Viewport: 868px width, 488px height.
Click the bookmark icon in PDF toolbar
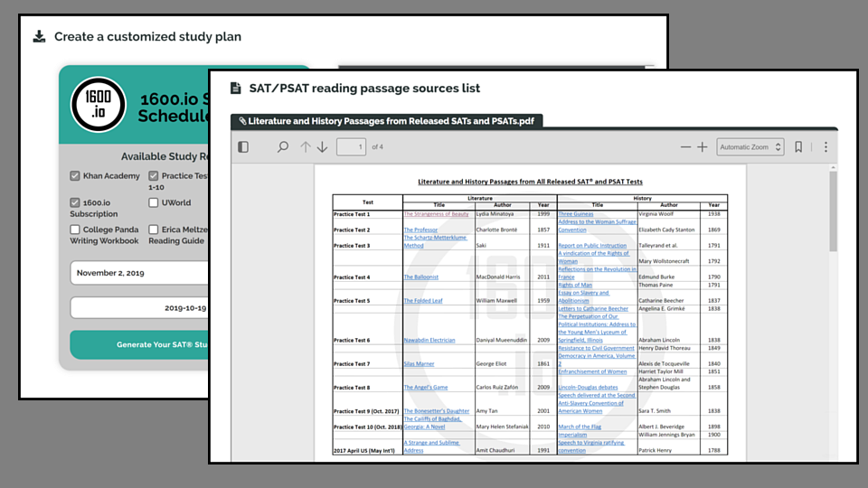(798, 147)
